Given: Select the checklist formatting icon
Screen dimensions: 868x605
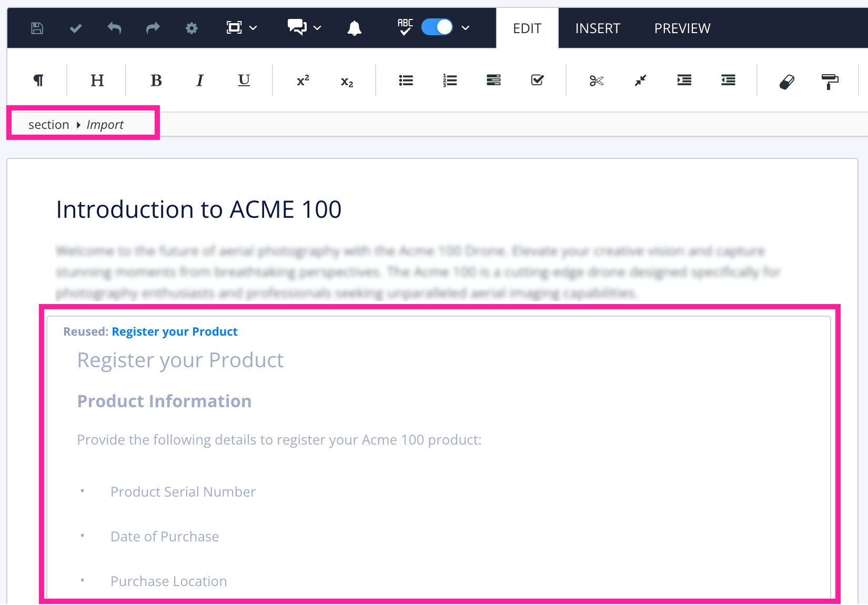Looking at the screenshot, I should [x=537, y=80].
